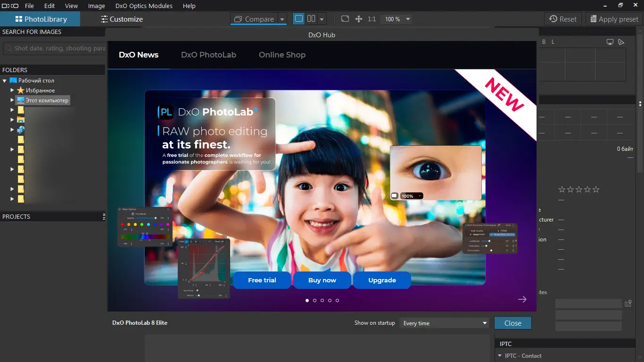The height and width of the screenshot is (362, 644).
Task: Open the DxO Optics Modules menu
Action: 144,6
